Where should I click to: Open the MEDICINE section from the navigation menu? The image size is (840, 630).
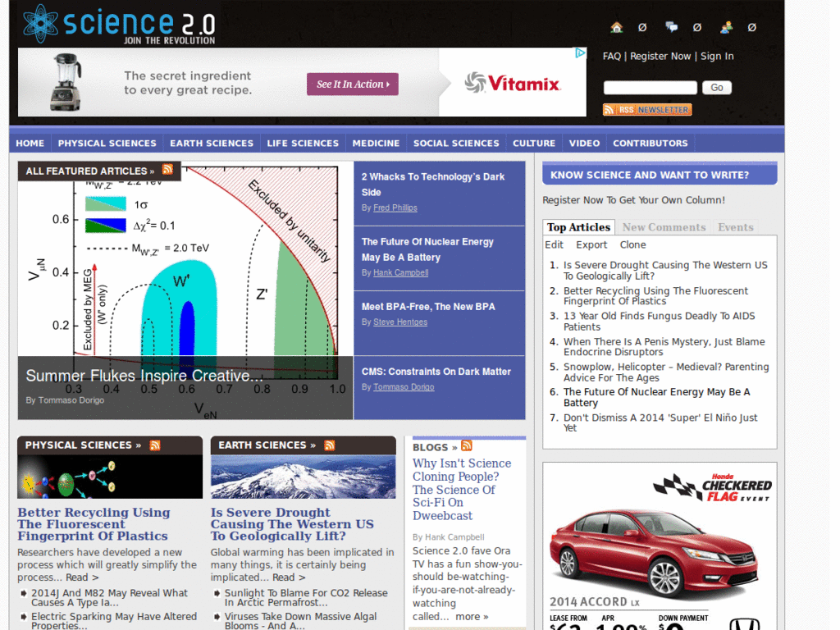[x=376, y=143]
